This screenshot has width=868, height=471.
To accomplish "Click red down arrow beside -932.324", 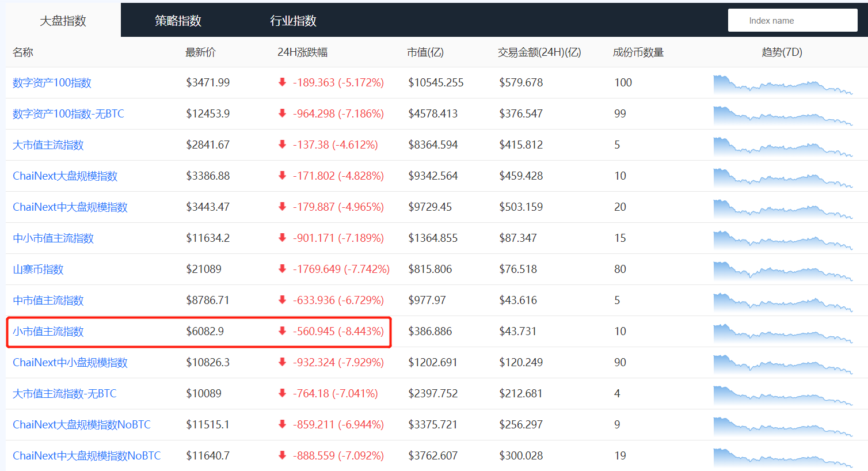I will coord(282,362).
